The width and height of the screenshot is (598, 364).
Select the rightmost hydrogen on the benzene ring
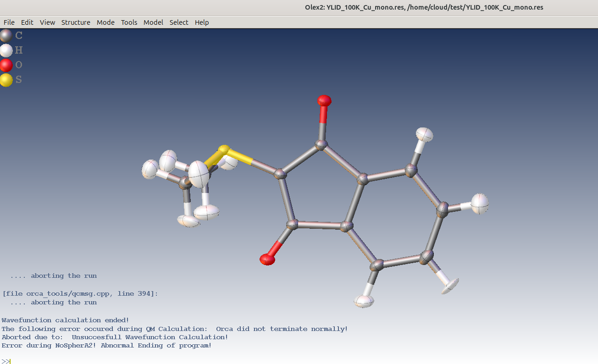(480, 204)
